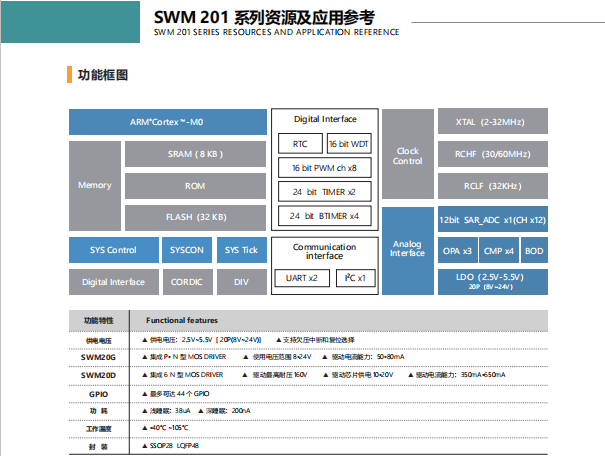605x456 pixels.
Task: Click the 16 bit WDT box
Action: [x=349, y=144]
